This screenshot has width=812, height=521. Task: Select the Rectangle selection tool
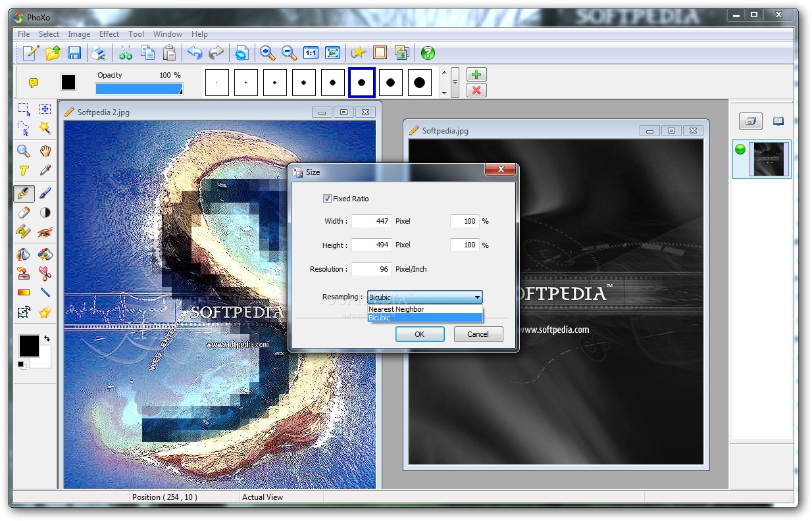pos(23,109)
